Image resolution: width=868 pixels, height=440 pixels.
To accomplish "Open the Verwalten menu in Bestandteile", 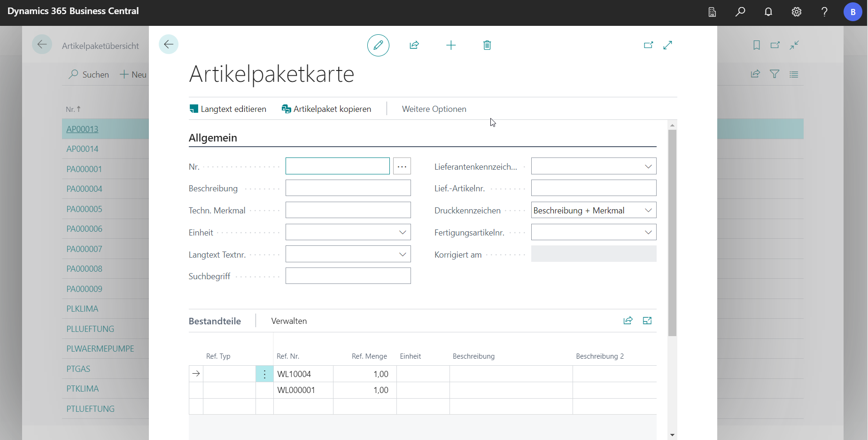I will click(289, 321).
